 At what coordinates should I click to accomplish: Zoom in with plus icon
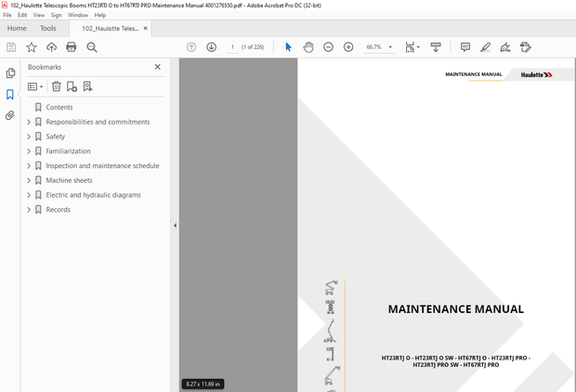click(348, 47)
